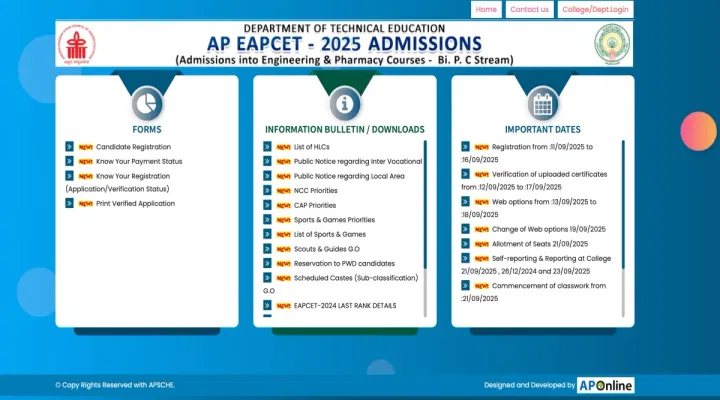This screenshot has width=720, height=400.
Task: Open the Home menu item
Action: point(486,10)
